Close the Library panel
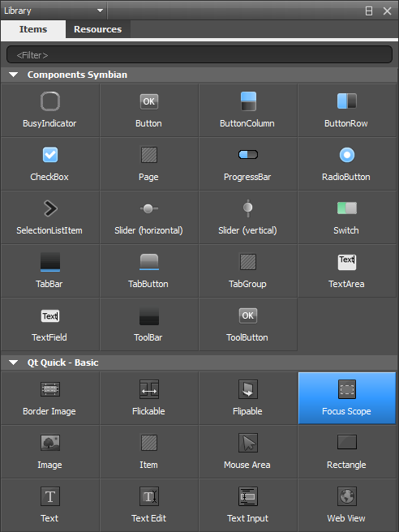This screenshot has height=532, width=399. (x=387, y=11)
